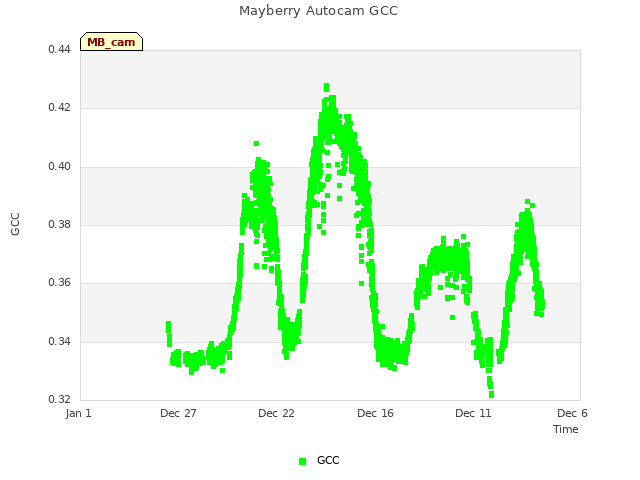This screenshot has height=480, width=640.
Task: Click the 0.38 y-axis value
Action: pos(60,224)
